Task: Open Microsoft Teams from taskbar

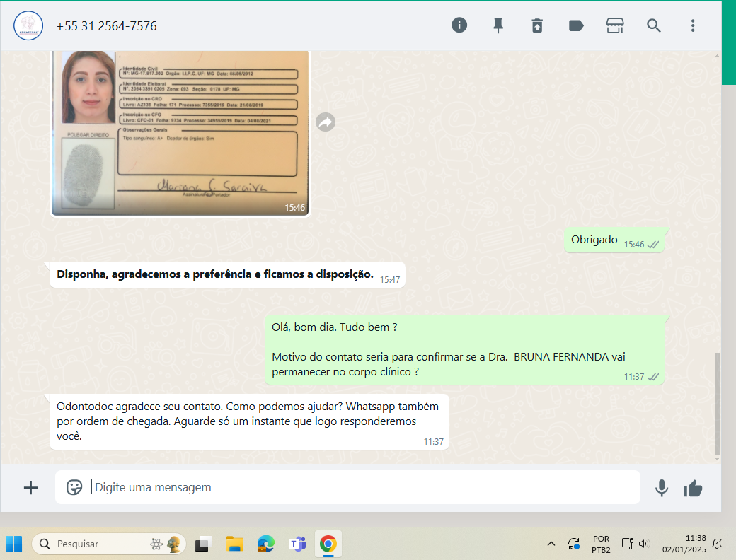Action: point(297,544)
